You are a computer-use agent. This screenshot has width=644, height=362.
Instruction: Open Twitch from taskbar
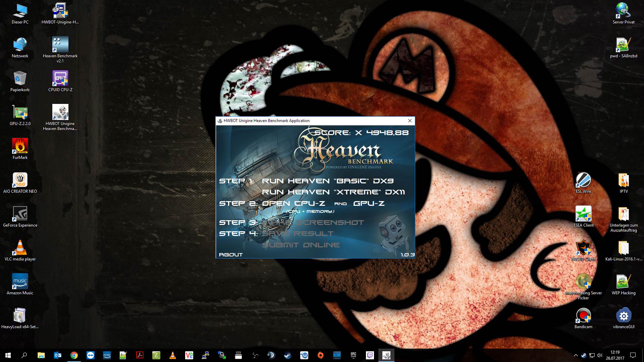coord(370,355)
